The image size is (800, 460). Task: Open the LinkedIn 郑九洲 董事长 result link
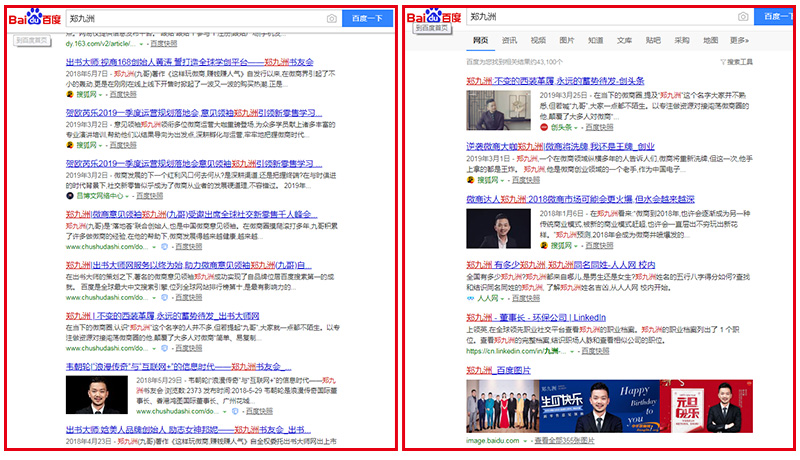[x=538, y=318]
